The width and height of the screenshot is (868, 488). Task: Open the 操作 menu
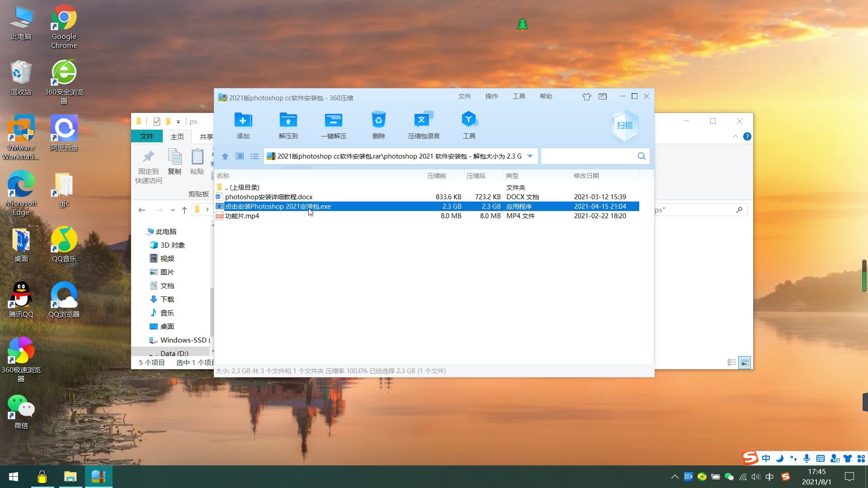(491, 97)
